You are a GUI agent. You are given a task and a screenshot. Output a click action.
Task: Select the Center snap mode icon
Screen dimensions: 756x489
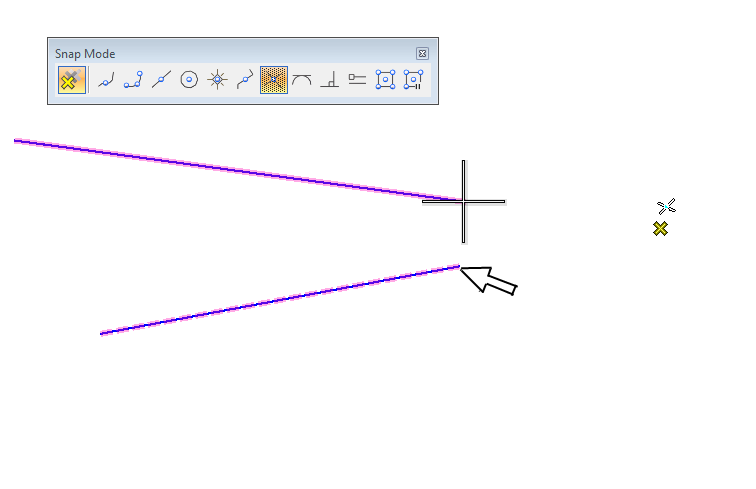click(x=189, y=80)
